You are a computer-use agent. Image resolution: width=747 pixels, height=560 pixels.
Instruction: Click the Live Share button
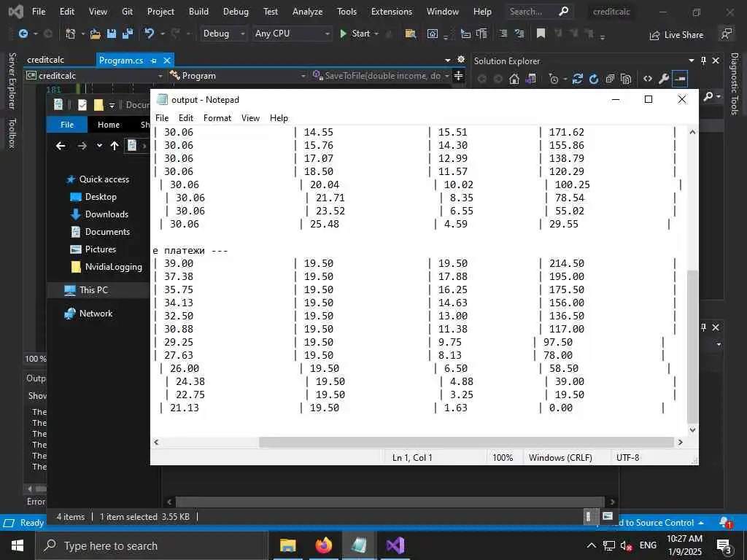coord(676,35)
